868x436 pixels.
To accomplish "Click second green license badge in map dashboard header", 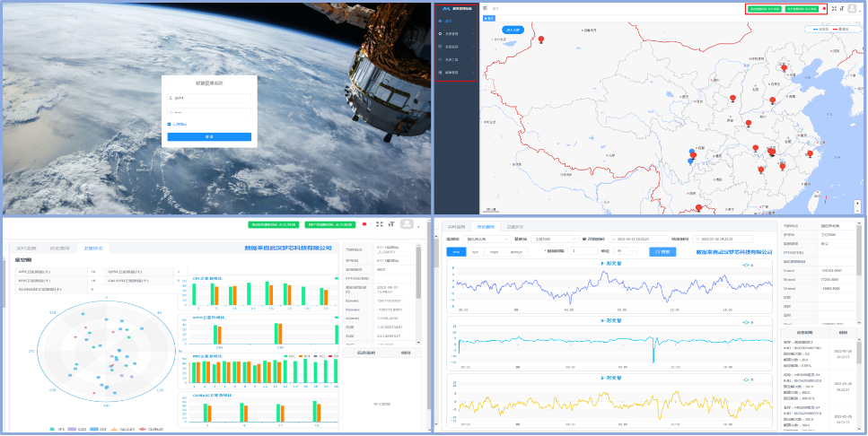I will (x=801, y=9).
